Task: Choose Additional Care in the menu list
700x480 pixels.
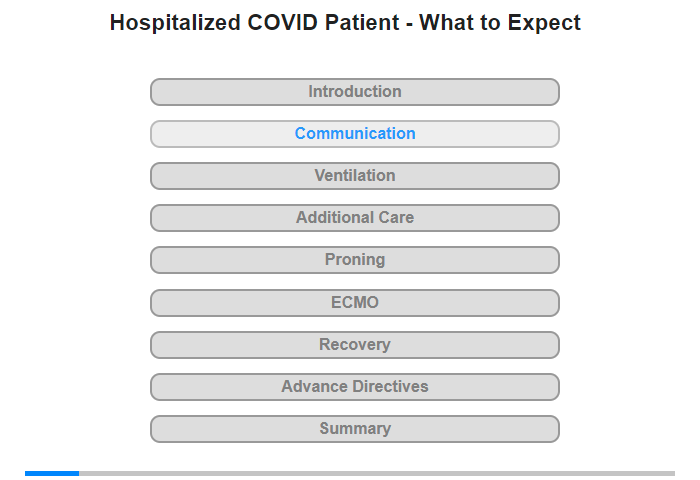Action: click(x=355, y=217)
